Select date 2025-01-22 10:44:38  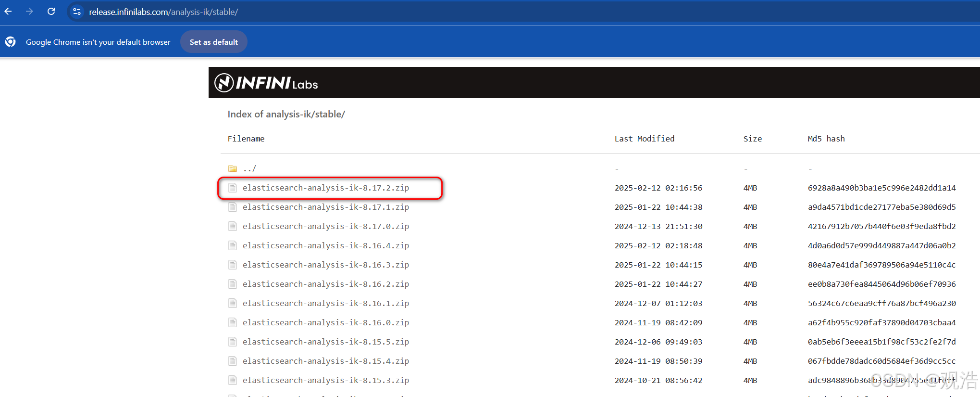(658, 207)
